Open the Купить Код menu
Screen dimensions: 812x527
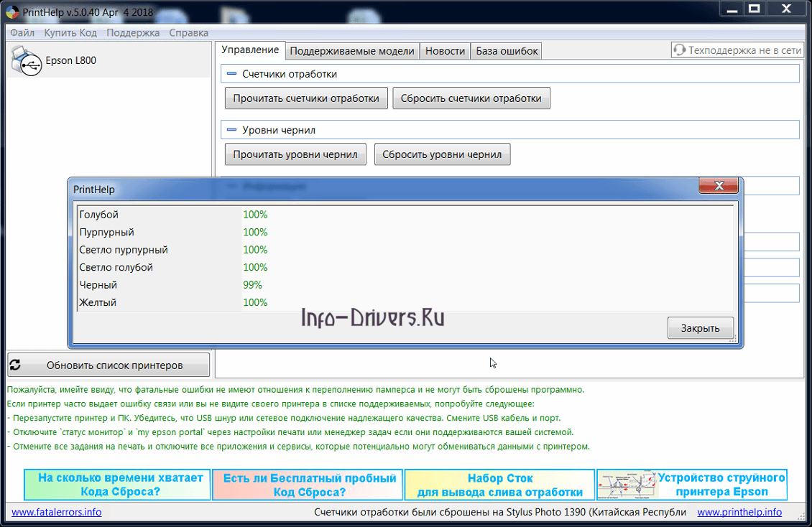(70, 32)
